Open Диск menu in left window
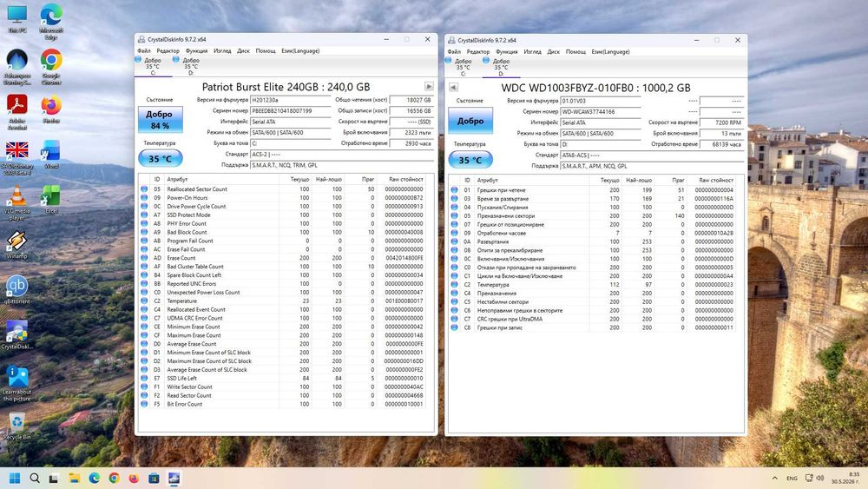Viewport: 868px width, 489px height. [244, 50]
